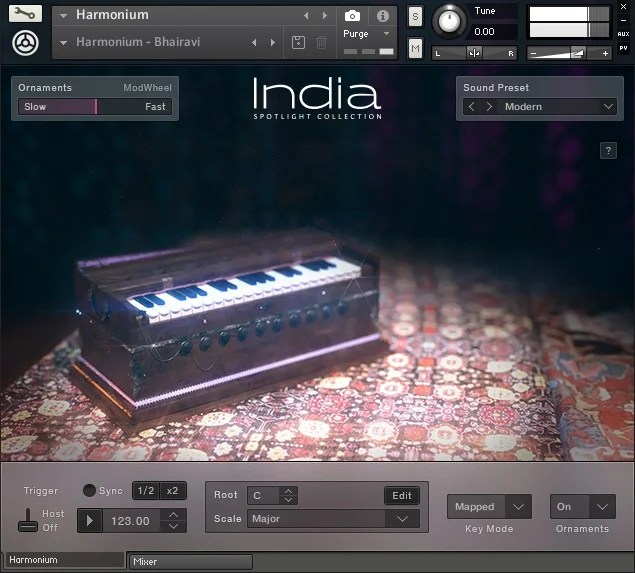Toggle the AUX sends panel
The height and width of the screenshot is (573, 635).
[624, 34]
